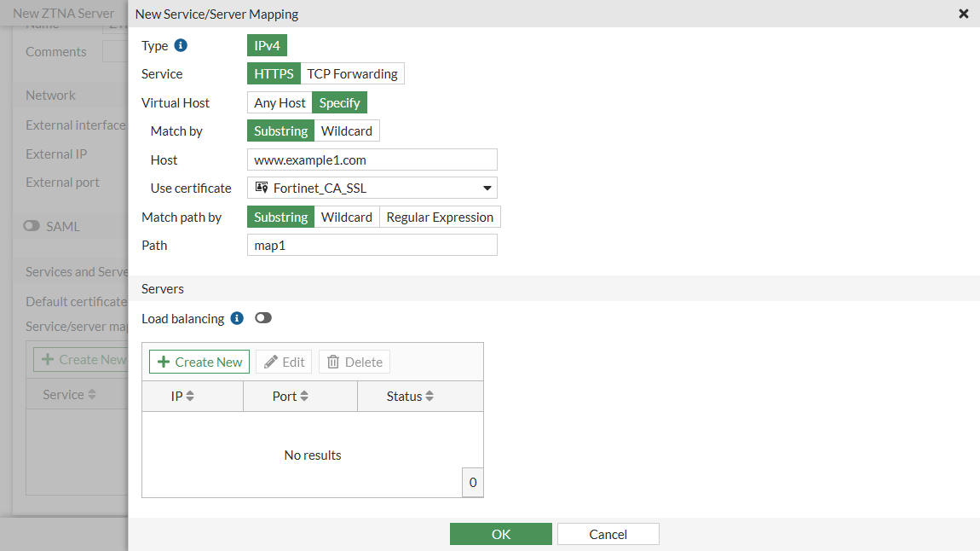Screen dimensions: 980x551
Task: Click the Type info icon
Action: pyautogui.click(x=181, y=45)
